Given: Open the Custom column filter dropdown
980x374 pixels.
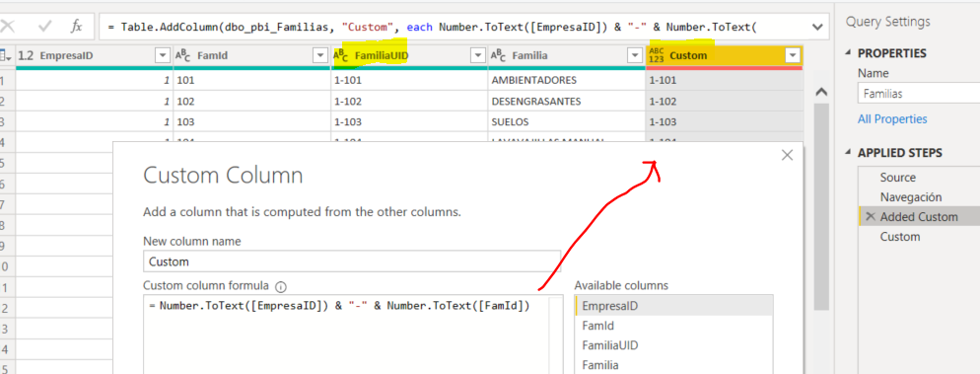Looking at the screenshot, I should [793, 55].
